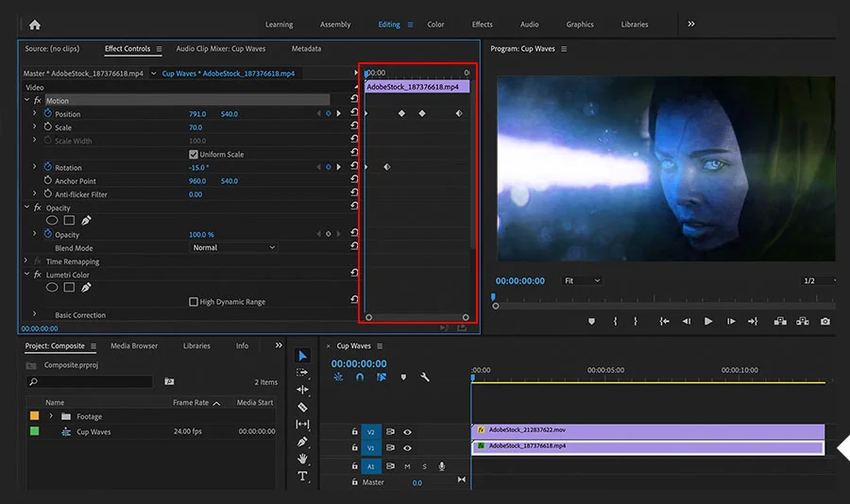Image resolution: width=850 pixels, height=504 pixels.
Task: Toggle Rotation stopwatch animation
Action: coord(48,167)
